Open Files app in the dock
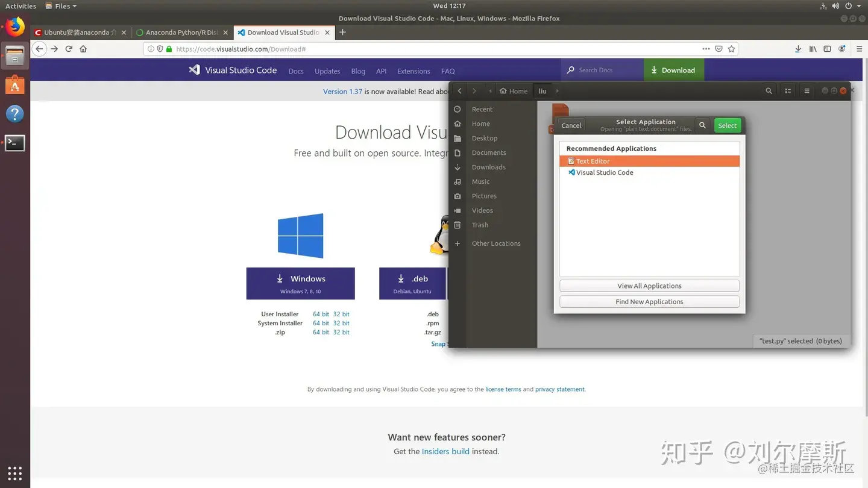The height and width of the screenshot is (488, 868). pyautogui.click(x=15, y=56)
